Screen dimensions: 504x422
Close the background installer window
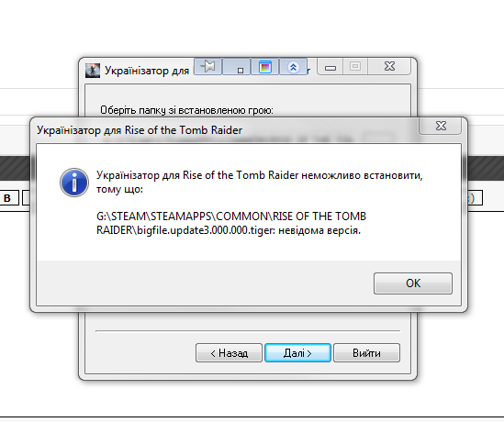[x=389, y=66]
